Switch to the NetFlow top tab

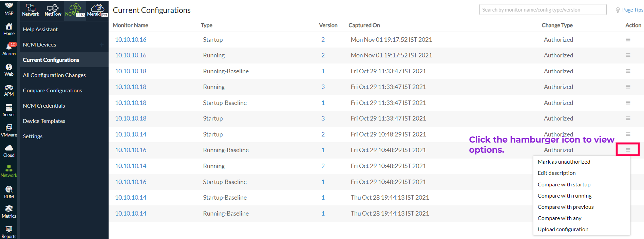[x=53, y=10]
